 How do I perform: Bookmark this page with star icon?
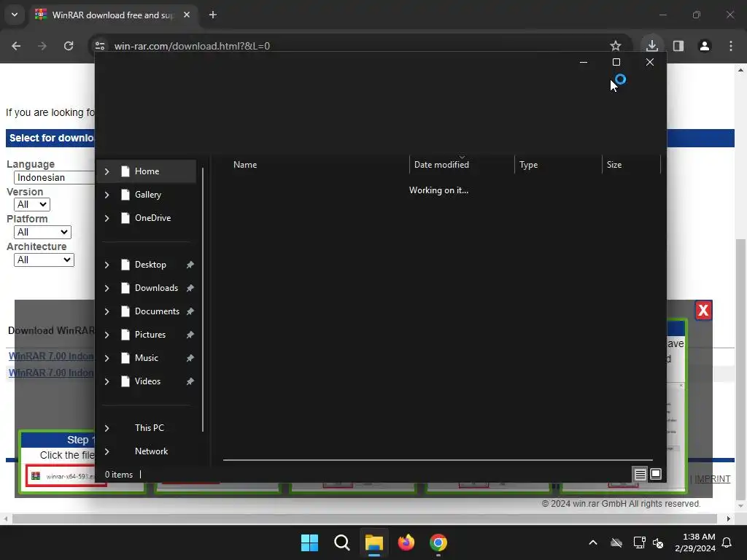click(616, 46)
